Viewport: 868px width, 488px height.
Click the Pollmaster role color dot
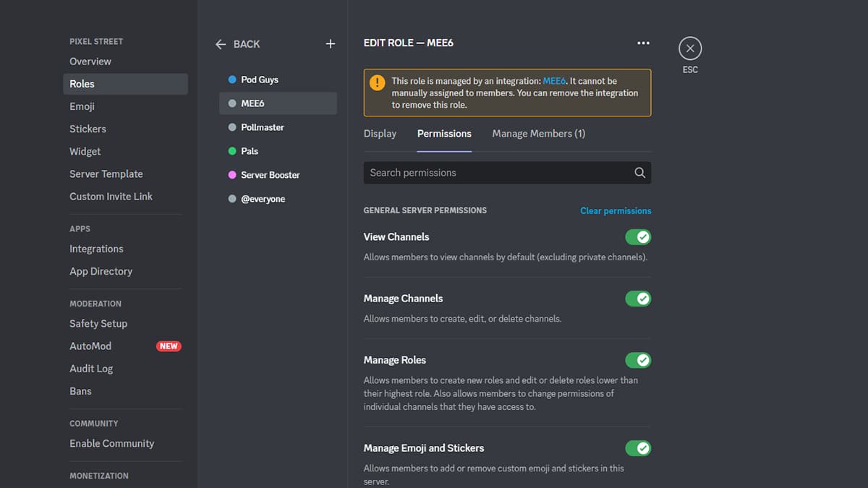coord(231,127)
